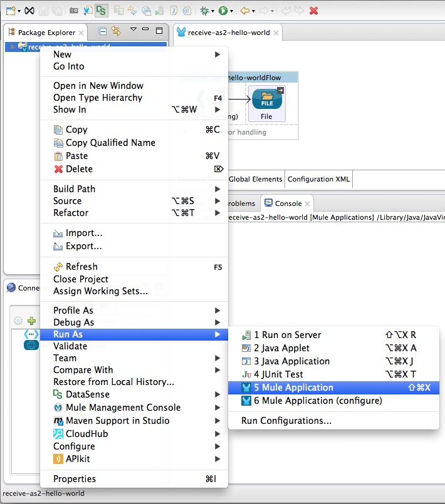The image size is (445, 504).
Task: Run as 5 Mule Application
Action: tap(333, 388)
